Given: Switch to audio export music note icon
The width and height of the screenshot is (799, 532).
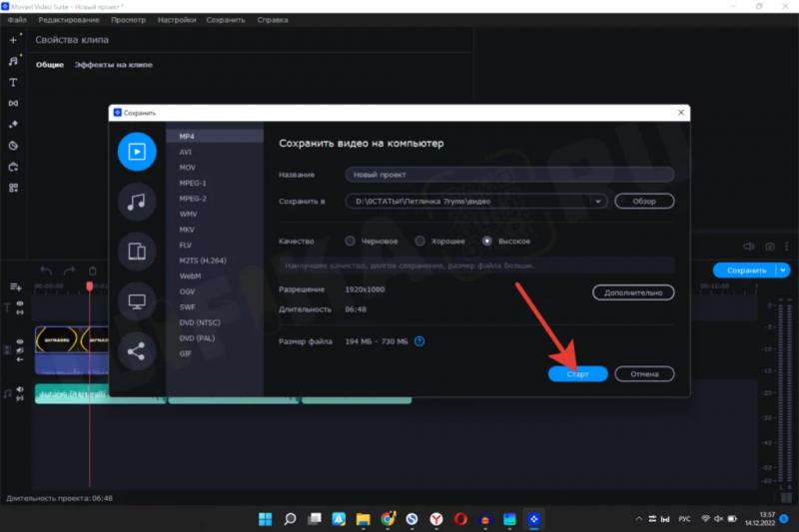Looking at the screenshot, I should 137,203.
